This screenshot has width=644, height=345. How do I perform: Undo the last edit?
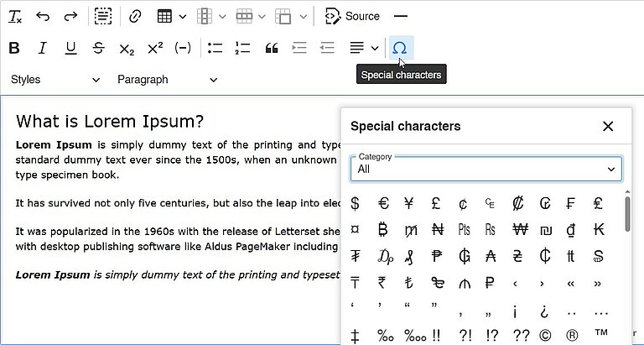(43, 16)
